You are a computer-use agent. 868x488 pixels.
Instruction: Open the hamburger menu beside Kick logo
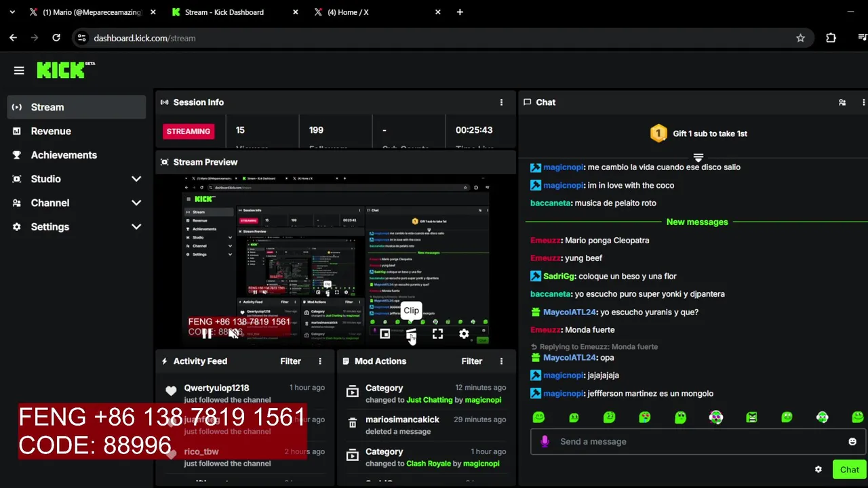pos(19,70)
